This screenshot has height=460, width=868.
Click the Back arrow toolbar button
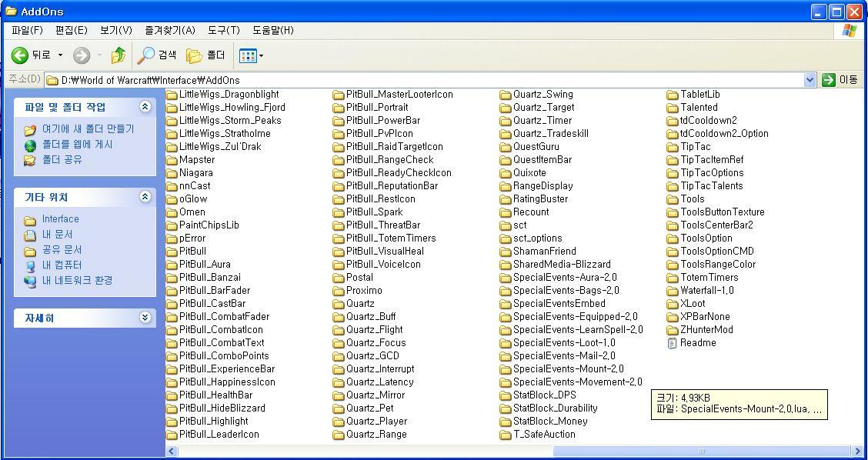(x=20, y=55)
